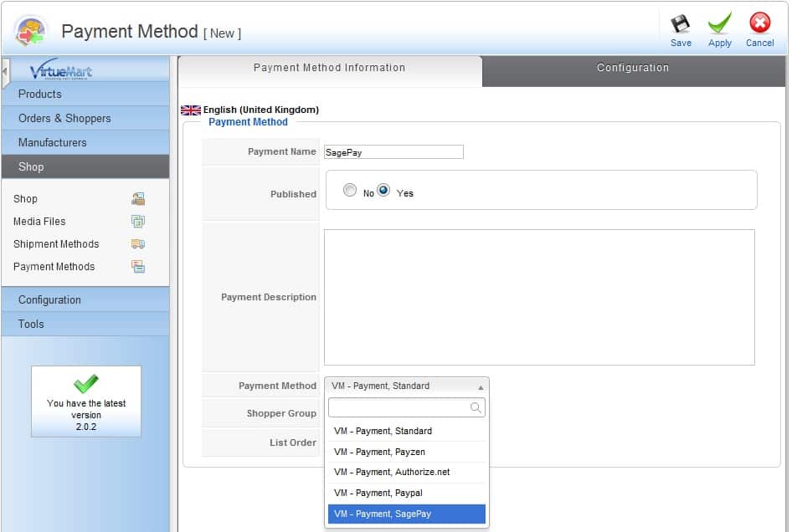
Task: Click the VirtueMart logo in sidebar
Action: pyautogui.click(x=61, y=69)
